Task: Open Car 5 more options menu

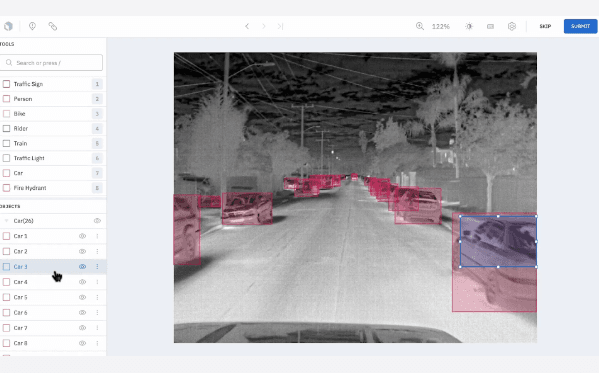Action: tap(97, 297)
